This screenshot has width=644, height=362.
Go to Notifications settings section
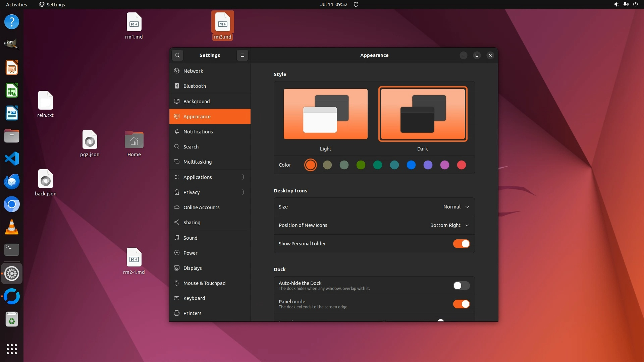198,132
